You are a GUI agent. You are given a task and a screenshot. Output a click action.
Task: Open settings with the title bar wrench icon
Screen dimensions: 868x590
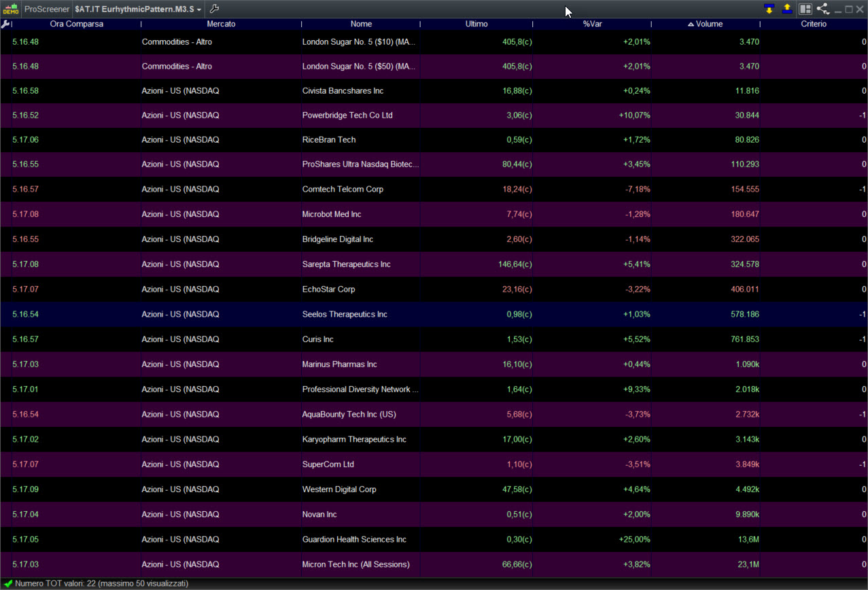tap(214, 9)
